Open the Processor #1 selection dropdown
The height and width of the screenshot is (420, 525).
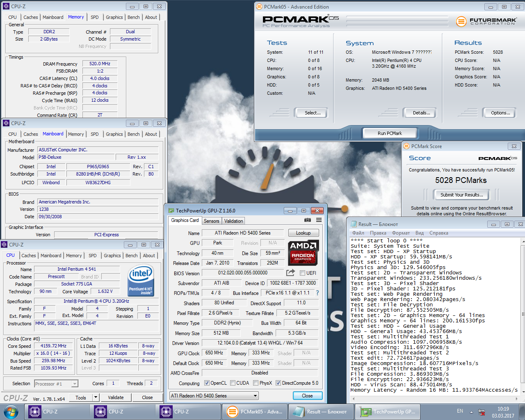point(75,384)
